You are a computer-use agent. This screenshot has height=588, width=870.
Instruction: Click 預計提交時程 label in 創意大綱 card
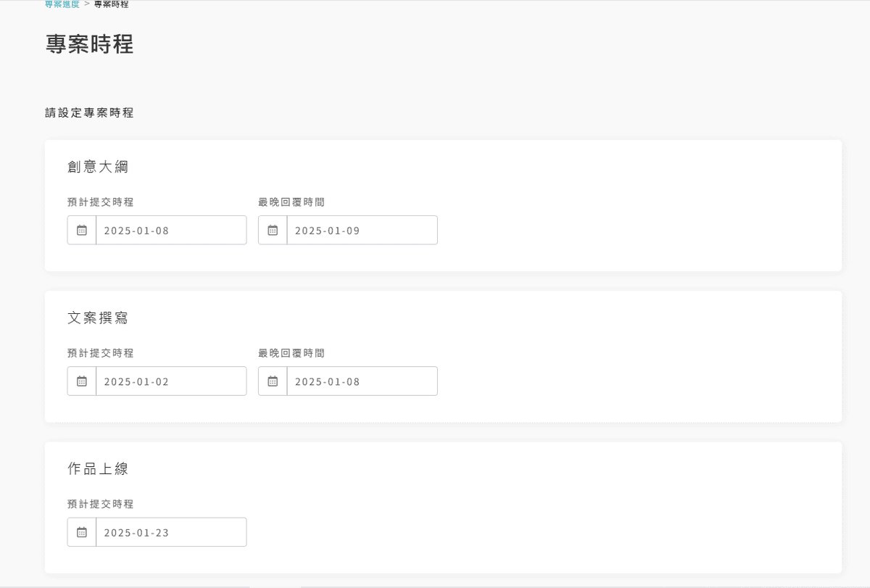click(101, 202)
